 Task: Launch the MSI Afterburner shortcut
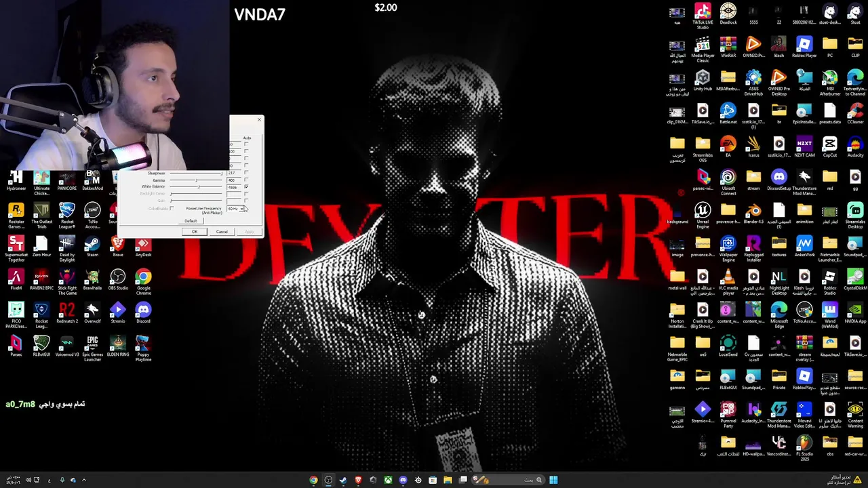pyautogui.click(x=830, y=82)
